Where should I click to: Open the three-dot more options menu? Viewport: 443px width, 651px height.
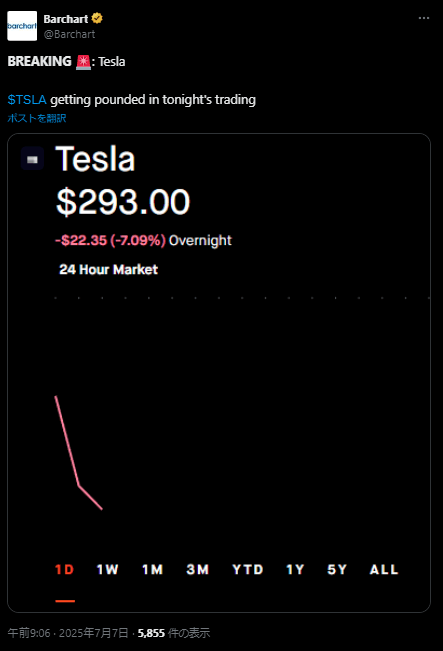(423, 18)
